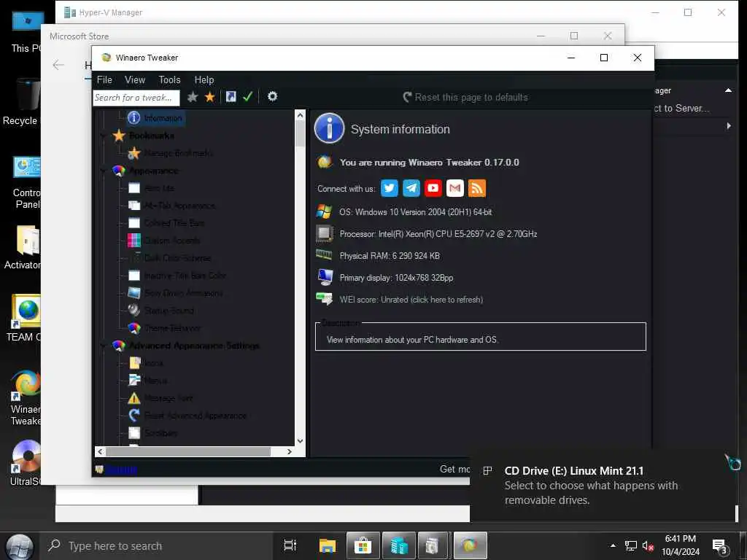
Task: Open the Twitter link icon
Action: coord(390,188)
